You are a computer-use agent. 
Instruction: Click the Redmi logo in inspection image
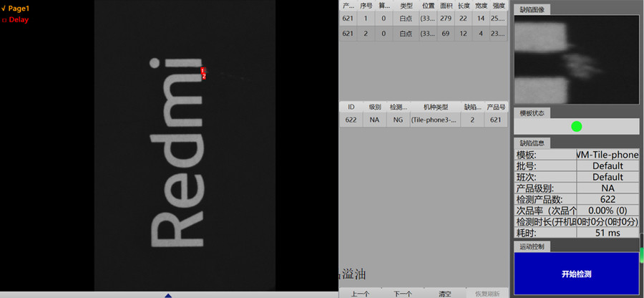pos(177,153)
